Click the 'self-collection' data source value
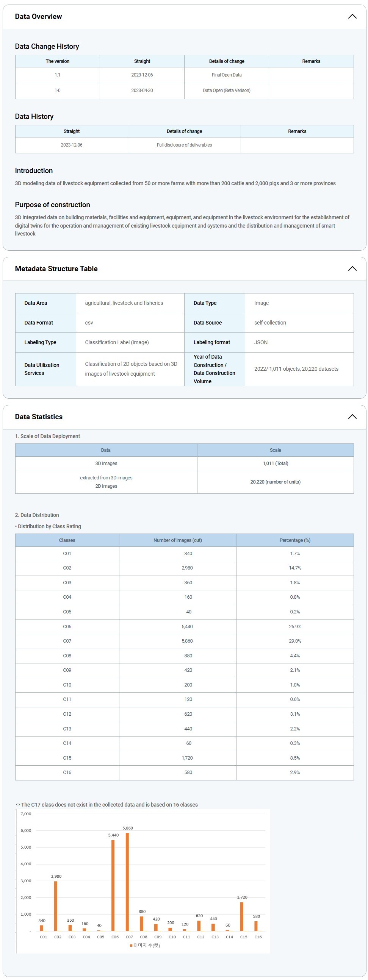Screen dimensions: 368x980 point(270,323)
